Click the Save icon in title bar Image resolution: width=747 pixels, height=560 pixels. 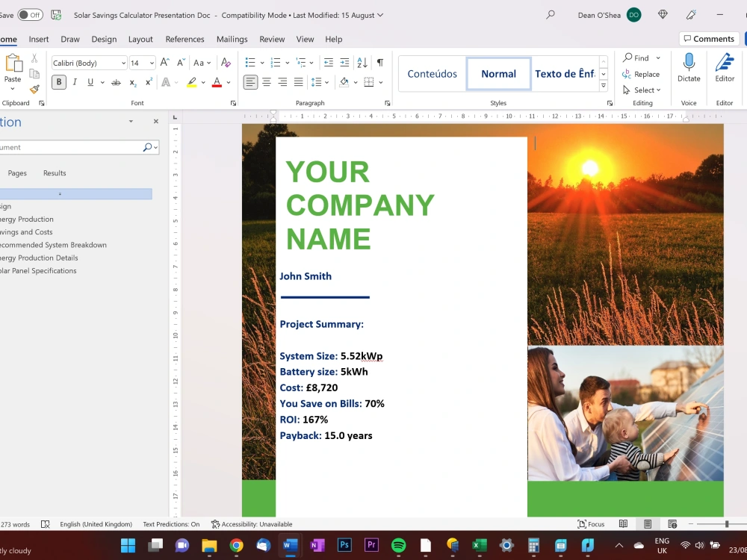[x=56, y=15]
